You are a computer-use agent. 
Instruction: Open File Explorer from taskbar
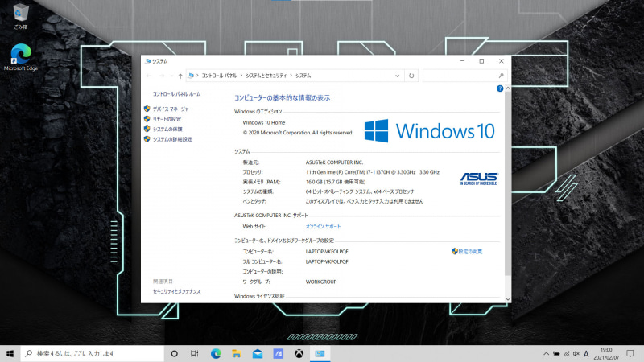[236, 353]
